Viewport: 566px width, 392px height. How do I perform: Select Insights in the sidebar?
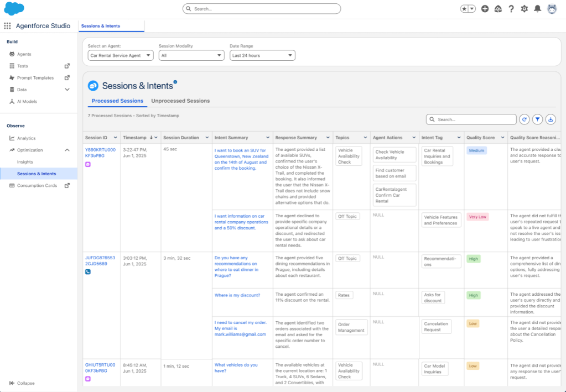(25, 162)
